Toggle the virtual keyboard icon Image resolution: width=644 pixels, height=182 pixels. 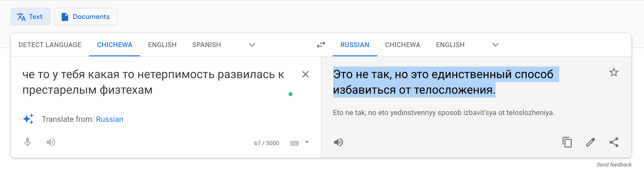pos(294,143)
